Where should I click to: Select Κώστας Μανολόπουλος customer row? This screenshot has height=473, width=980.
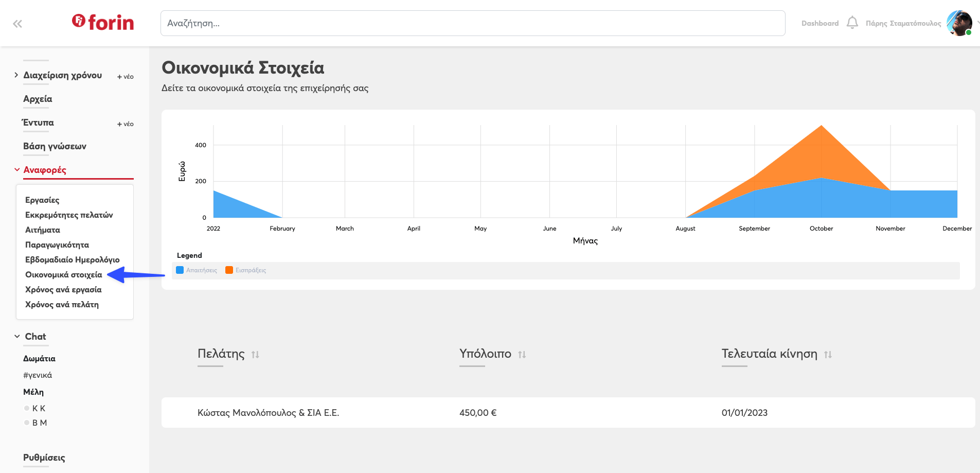268,413
